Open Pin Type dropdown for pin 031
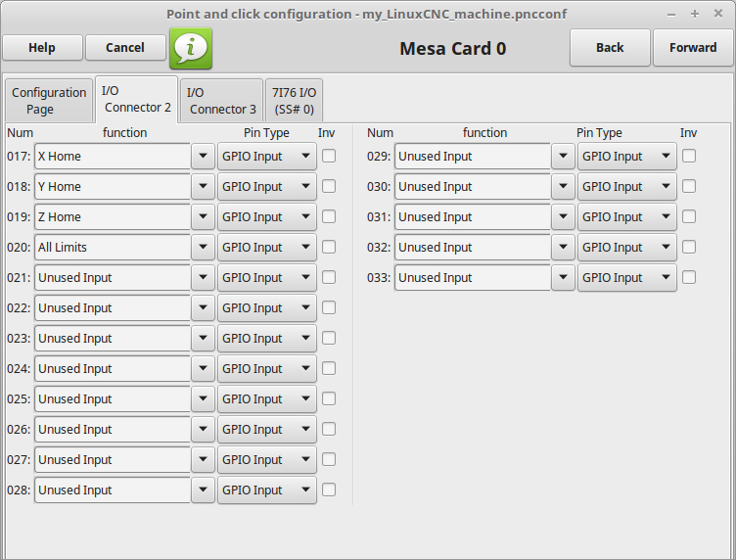The height and width of the screenshot is (560, 736). [627, 216]
